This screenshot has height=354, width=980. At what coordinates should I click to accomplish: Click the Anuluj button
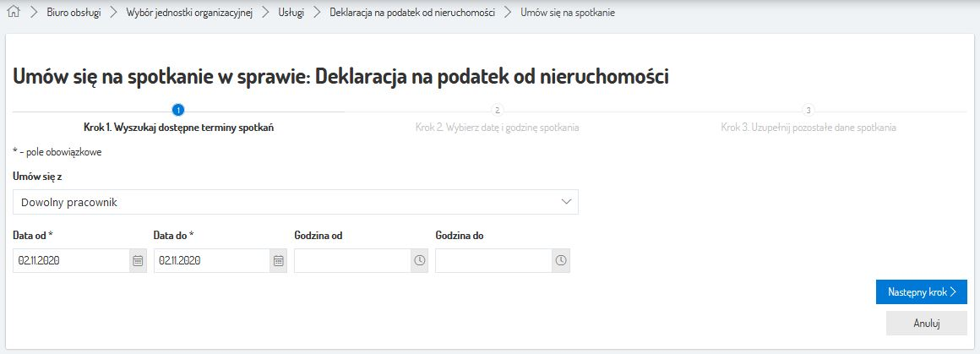(x=926, y=324)
